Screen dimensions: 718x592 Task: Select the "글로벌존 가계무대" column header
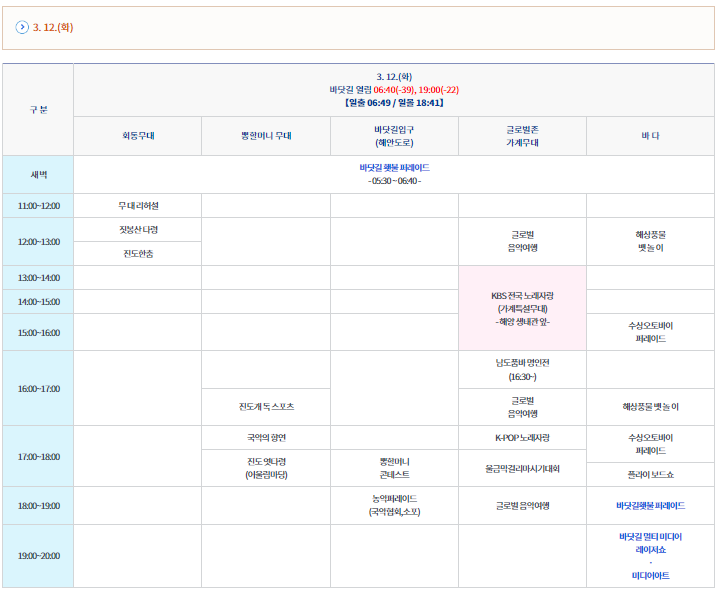[x=522, y=136]
